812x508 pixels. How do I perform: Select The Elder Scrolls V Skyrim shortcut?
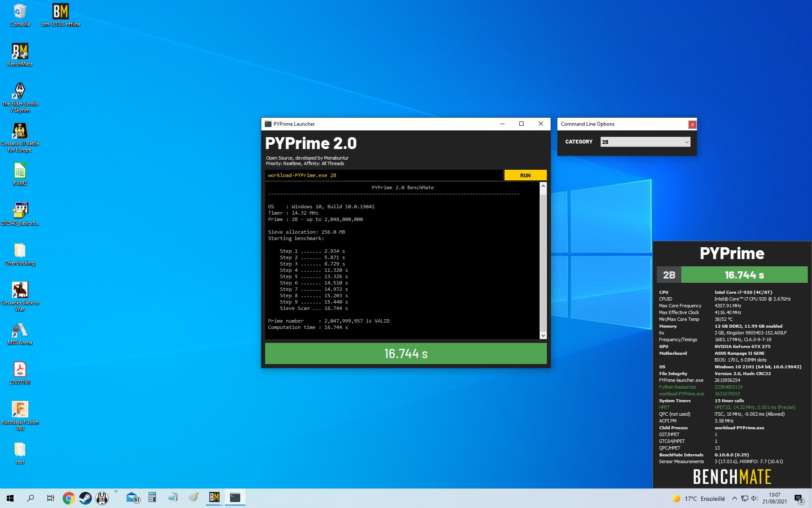[20, 98]
